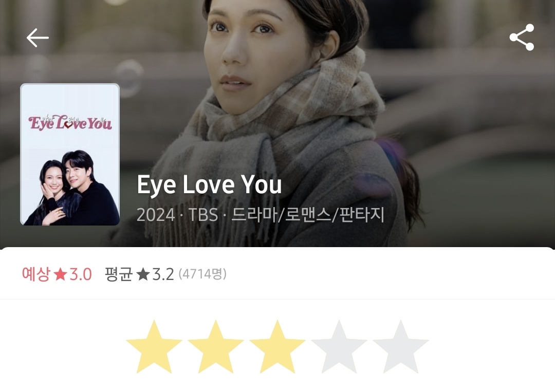Tap the TBS network label

pos(203,215)
